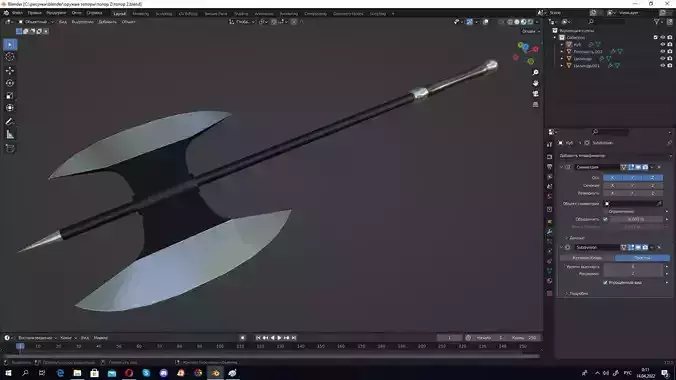Select the Annotate pencil tool
The height and width of the screenshot is (380, 676).
pyautogui.click(x=10, y=122)
